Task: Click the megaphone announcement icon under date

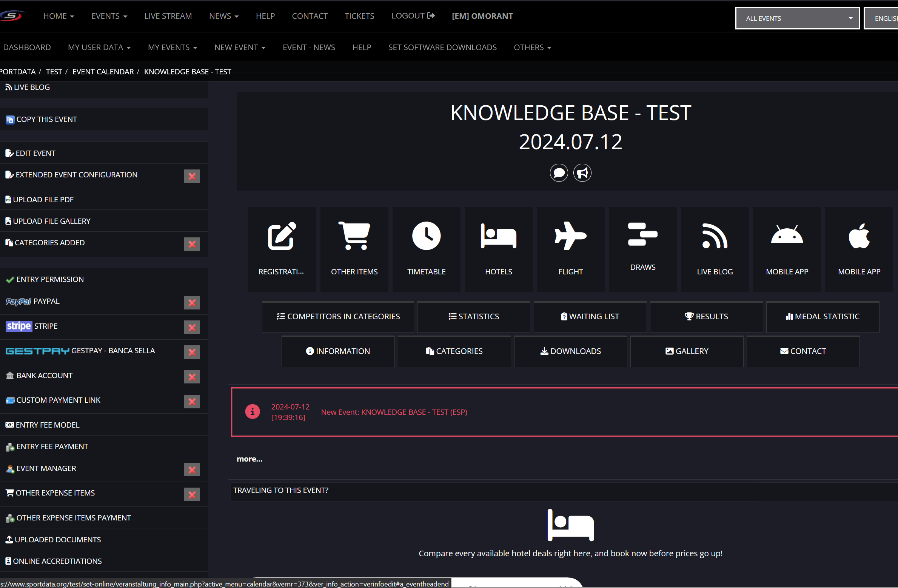Action: tap(582, 173)
